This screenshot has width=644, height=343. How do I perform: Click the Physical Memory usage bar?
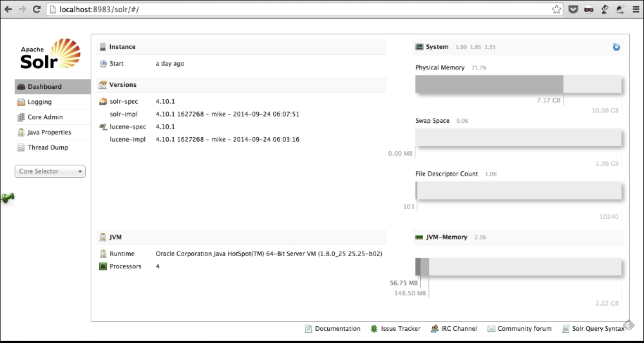click(518, 84)
